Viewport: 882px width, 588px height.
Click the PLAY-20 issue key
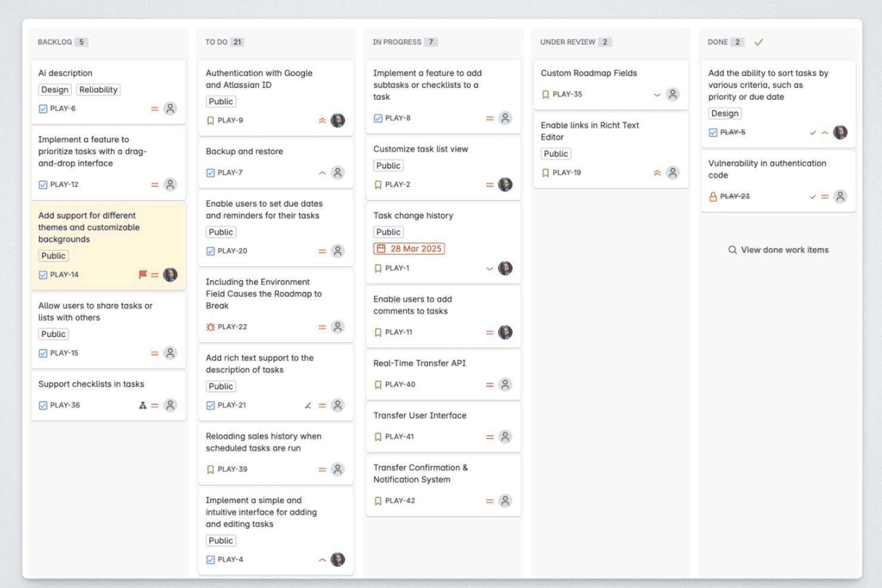coord(232,251)
